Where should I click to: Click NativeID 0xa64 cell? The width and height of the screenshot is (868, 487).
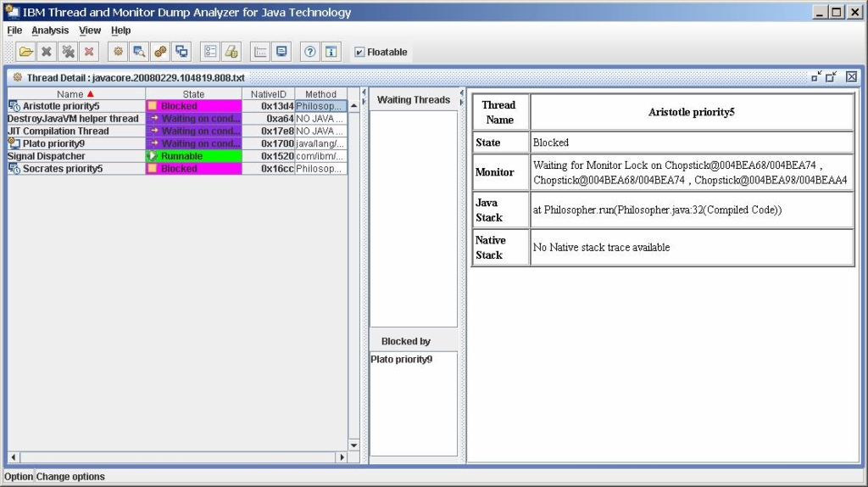[x=269, y=119]
